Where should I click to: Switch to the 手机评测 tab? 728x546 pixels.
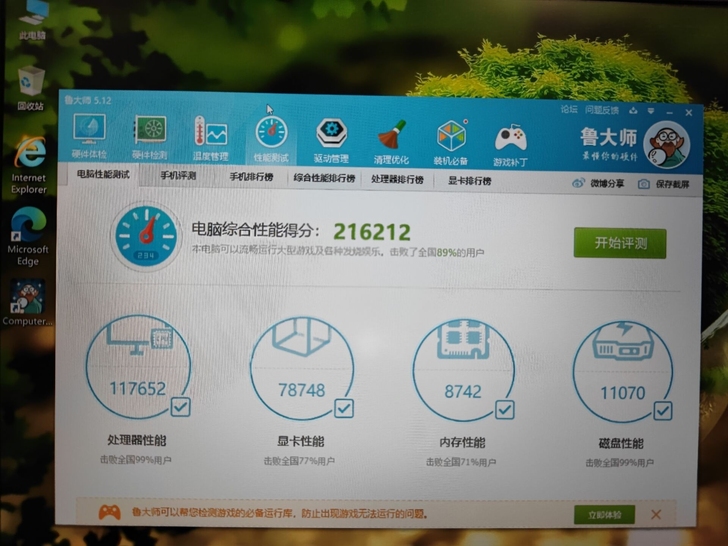click(178, 176)
